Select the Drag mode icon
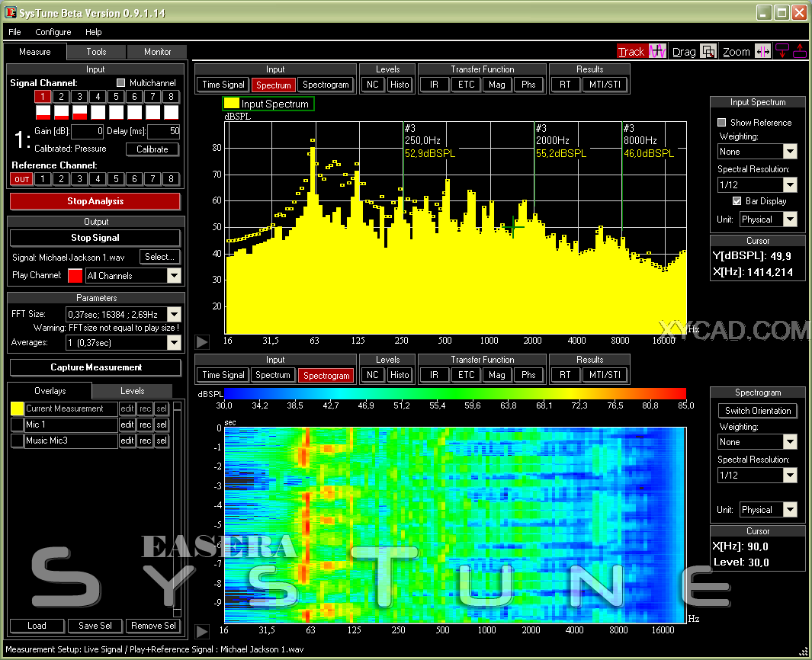This screenshot has height=660, width=812. coord(708,51)
